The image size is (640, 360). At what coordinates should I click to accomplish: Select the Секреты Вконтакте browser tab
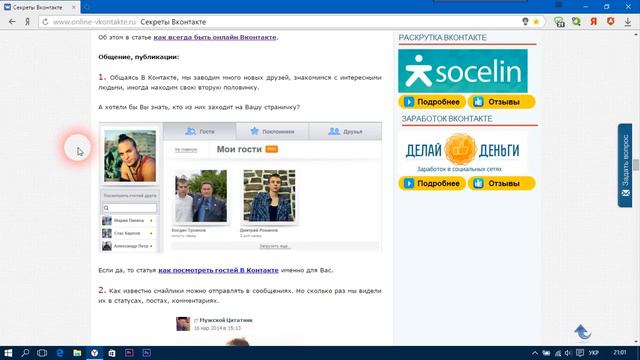pos(40,7)
